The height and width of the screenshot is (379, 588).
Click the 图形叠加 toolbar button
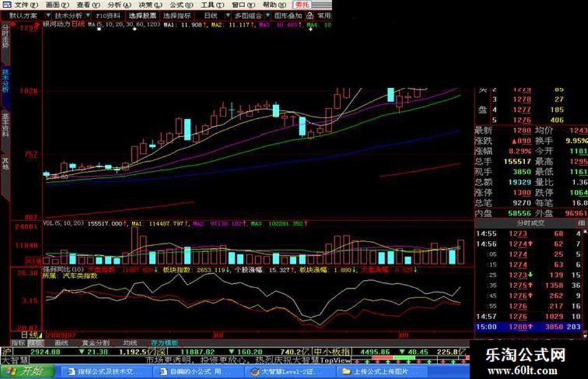point(288,16)
